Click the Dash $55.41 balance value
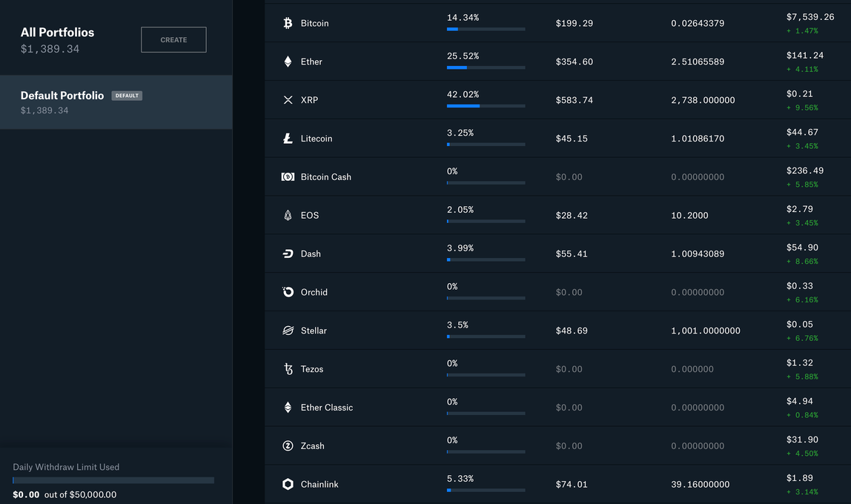Viewport: 851px width, 504px height. point(572,254)
